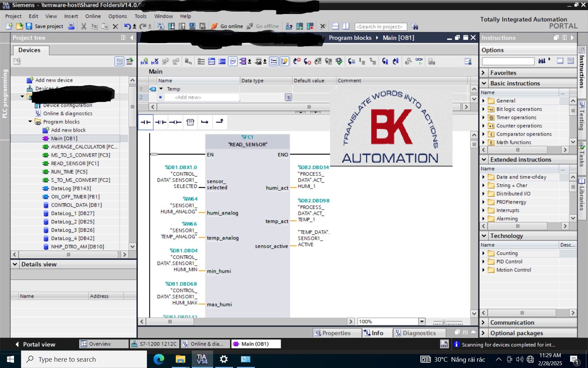588x368 pixels.
Task: Collapse the Extended instructions section
Action: (484, 159)
